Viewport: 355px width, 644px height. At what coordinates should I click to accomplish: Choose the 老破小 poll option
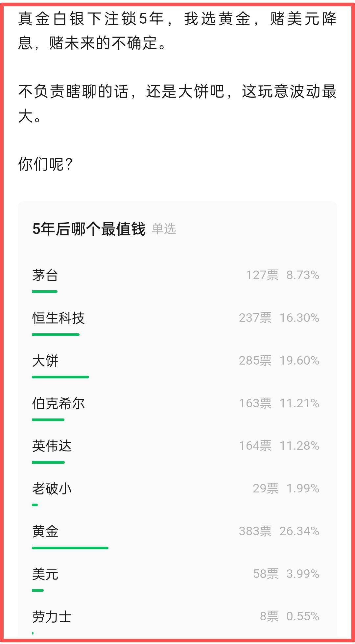click(x=52, y=489)
